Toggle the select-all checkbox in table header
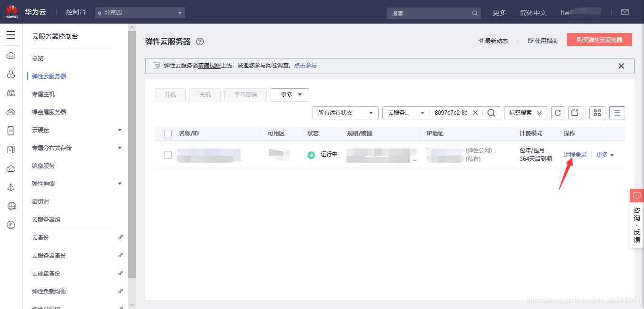Screen dimensions: 644x309 pos(168,134)
